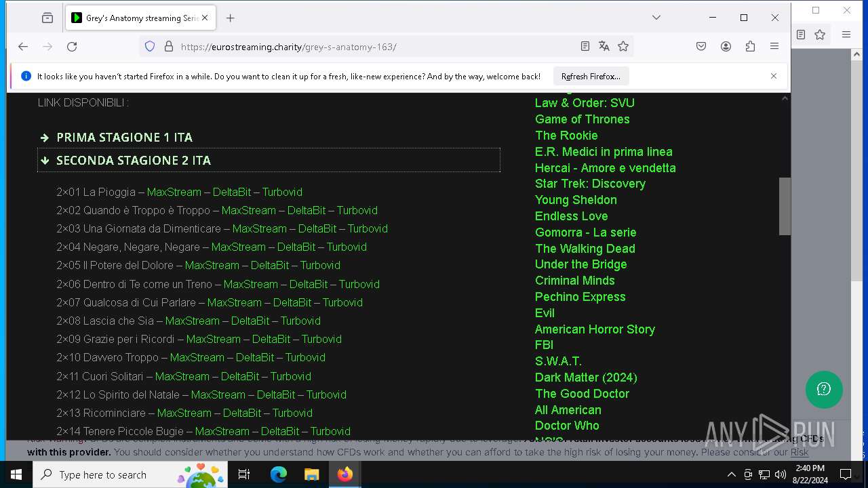Viewport: 868px width, 488px height.
Task: Open a new browser tab
Action: pos(231,18)
